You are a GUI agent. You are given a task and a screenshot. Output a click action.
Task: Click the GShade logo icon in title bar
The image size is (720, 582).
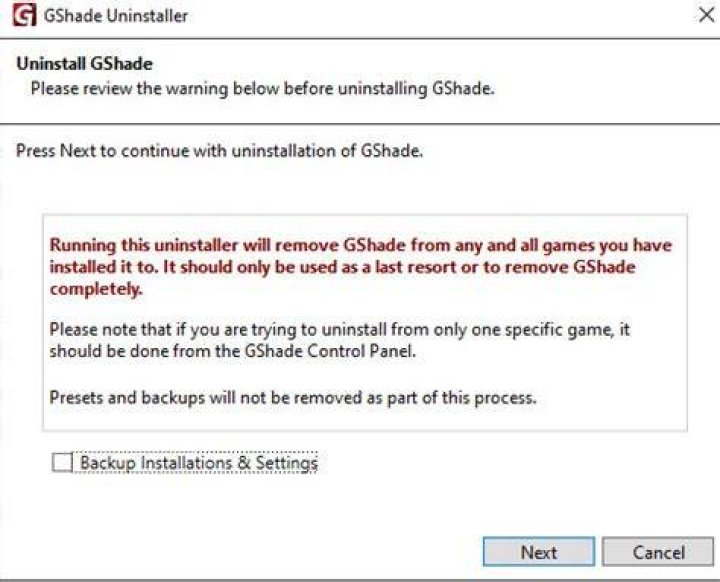click(24, 15)
